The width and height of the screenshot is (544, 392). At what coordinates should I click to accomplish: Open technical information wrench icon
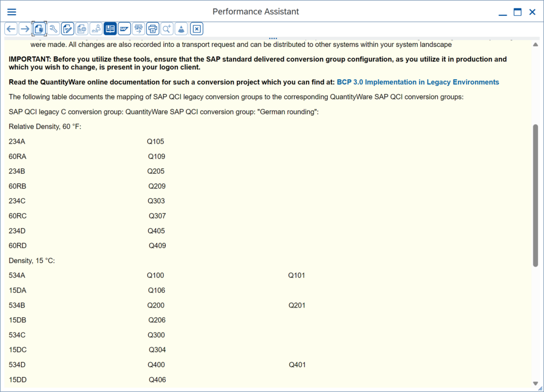pos(54,29)
